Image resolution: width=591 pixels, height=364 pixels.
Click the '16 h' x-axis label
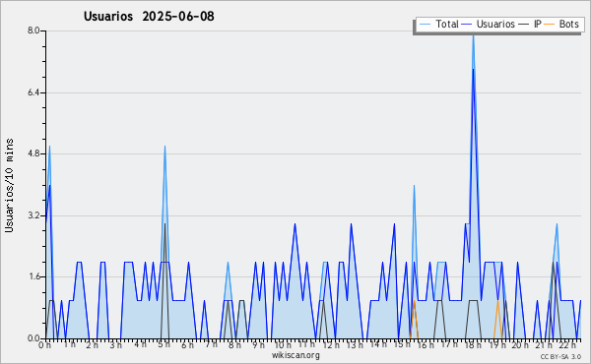coord(426,345)
